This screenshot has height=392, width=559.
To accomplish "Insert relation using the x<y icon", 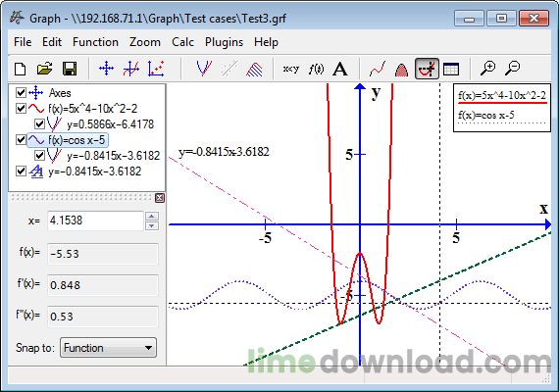I will (x=291, y=69).
